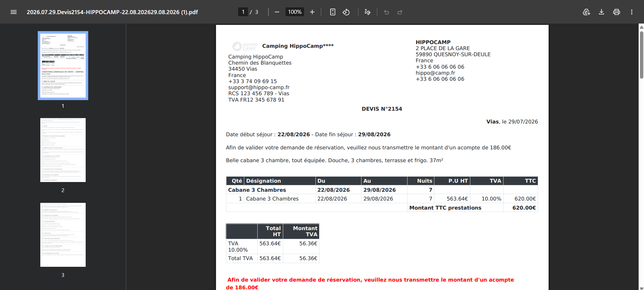Click the 34450 Vias postal line
This screenshot has width=644, height=290.
click(x=243, y=69)
